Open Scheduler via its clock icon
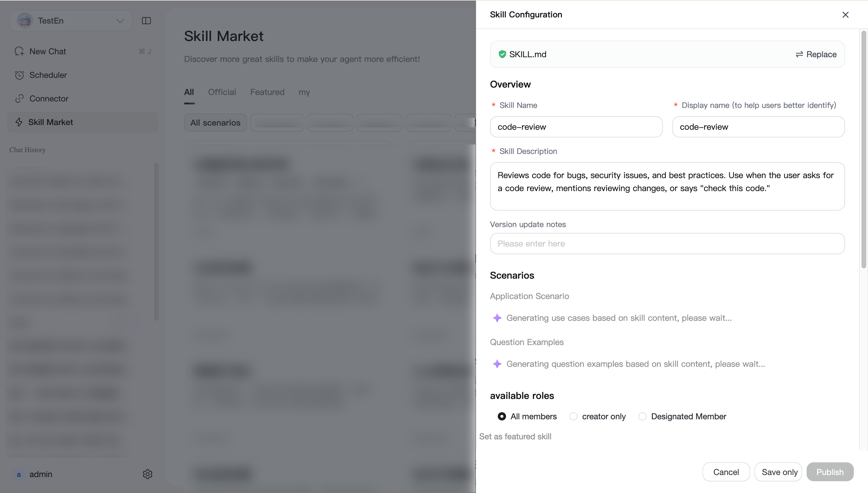Viewport: 868px width, 493px height. coord(19,75)
